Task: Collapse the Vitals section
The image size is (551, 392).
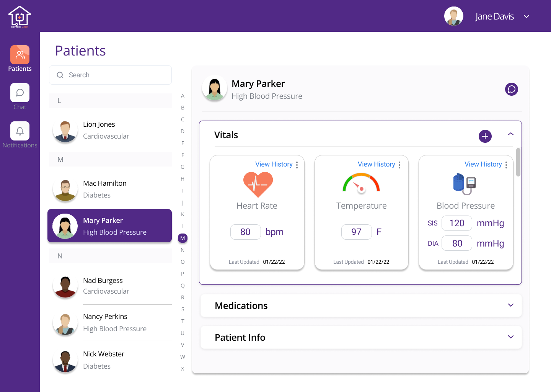Action: point(510,134)
